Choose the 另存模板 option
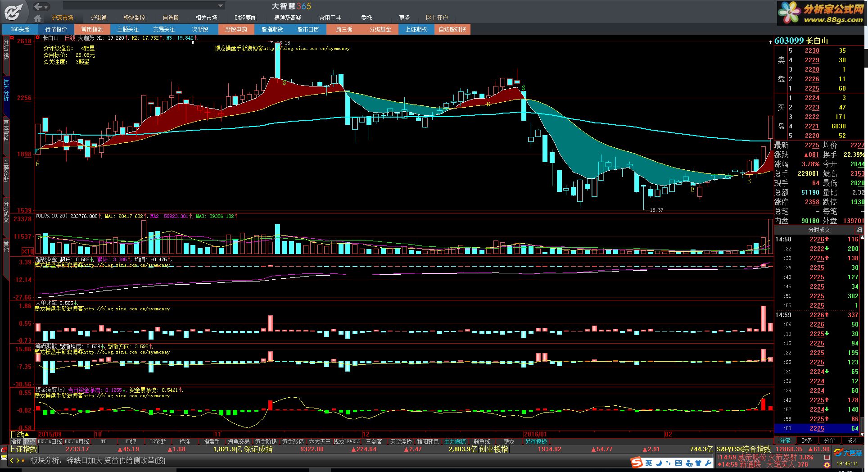The width and height of the screenshot is (868, 472). [536, 441]
